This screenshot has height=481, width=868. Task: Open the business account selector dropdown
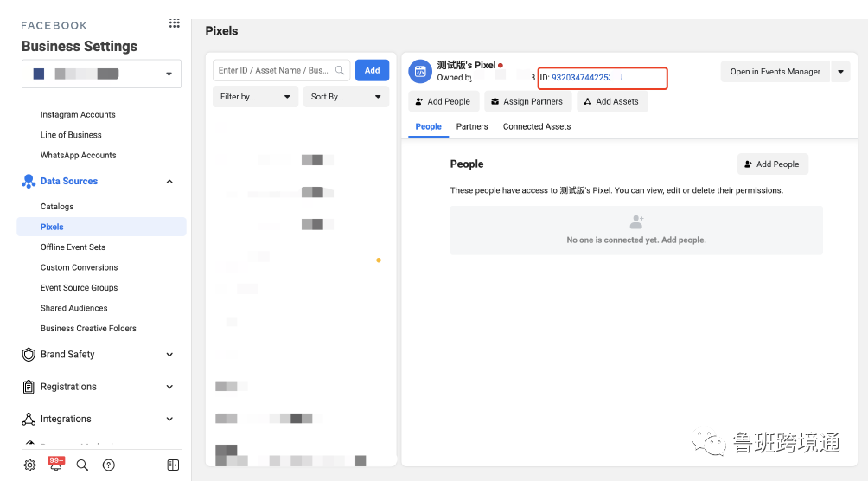(101, 74)
